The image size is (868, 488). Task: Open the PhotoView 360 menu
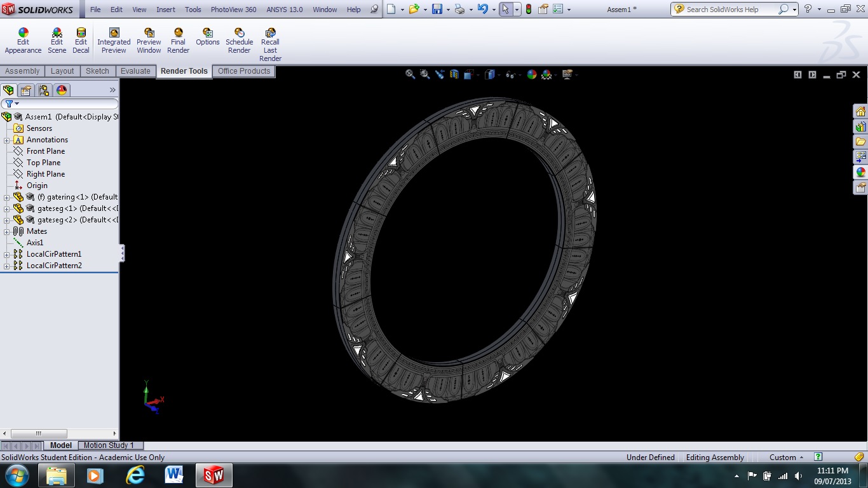[x=234, y=10]
